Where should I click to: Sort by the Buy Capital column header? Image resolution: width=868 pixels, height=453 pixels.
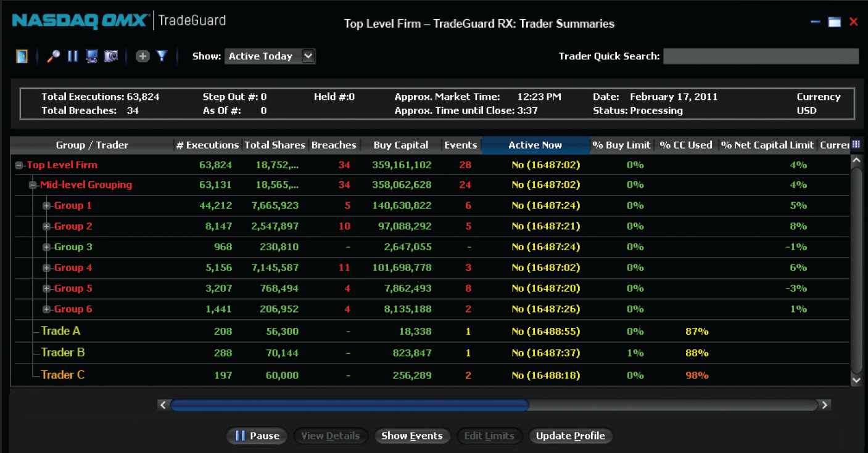click(401, 145)
